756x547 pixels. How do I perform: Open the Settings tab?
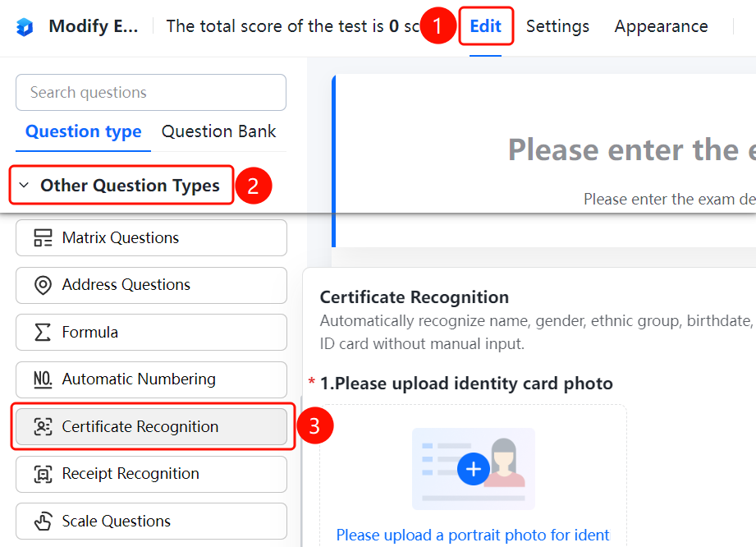pos(557,26)
